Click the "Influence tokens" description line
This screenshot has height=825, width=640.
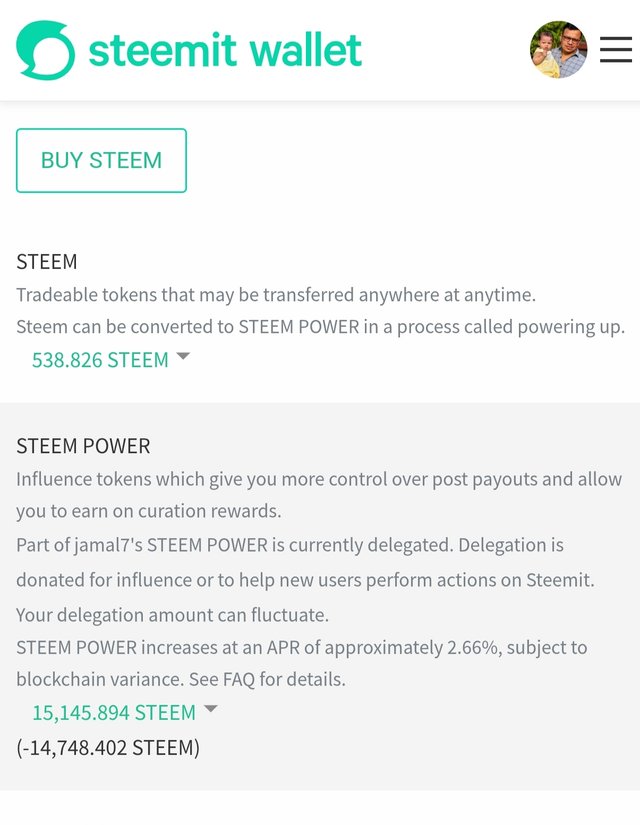click(x=319, y=479)
